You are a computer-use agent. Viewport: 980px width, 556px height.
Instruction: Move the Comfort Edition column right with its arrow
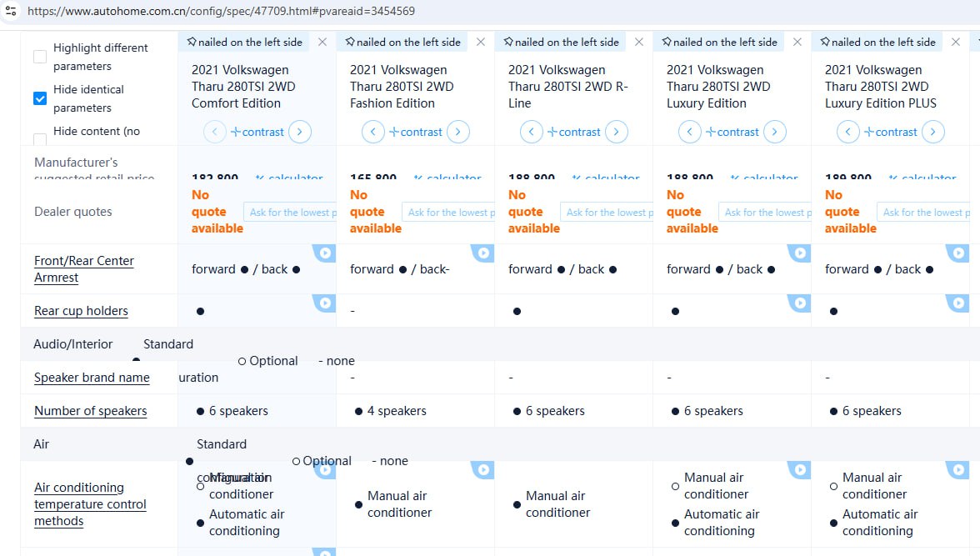tap(300, 132)
